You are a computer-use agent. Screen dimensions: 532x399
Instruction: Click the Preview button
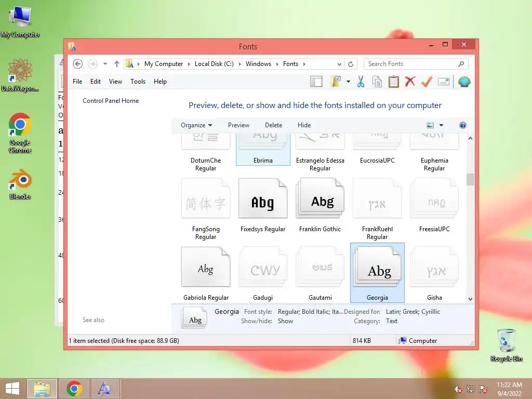tap(238, 125)
